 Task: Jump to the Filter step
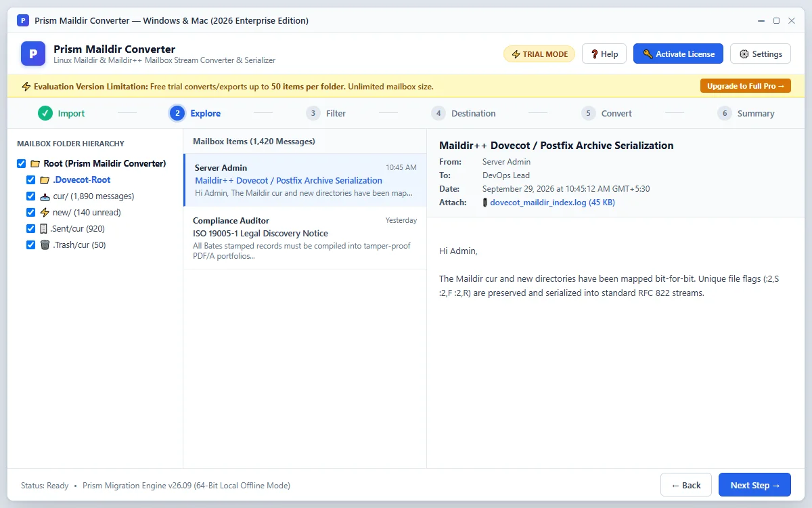tap(325, 113)
